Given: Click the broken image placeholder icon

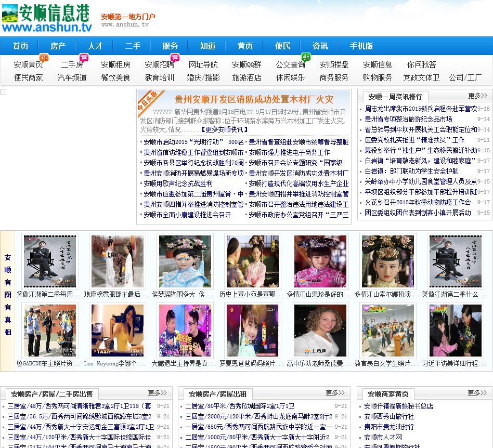Looking at the screenshot, I should tap(3, 92).
